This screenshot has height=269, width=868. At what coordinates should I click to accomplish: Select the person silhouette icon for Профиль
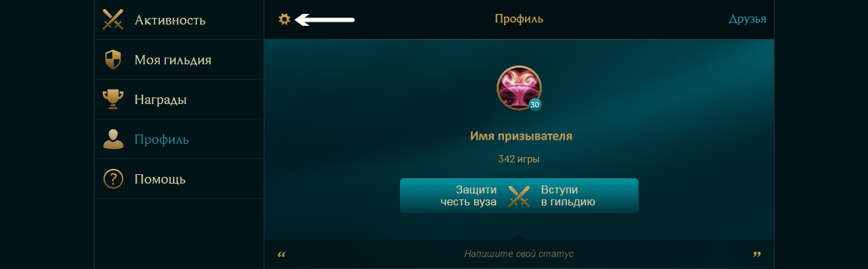(x=113, y=139)
